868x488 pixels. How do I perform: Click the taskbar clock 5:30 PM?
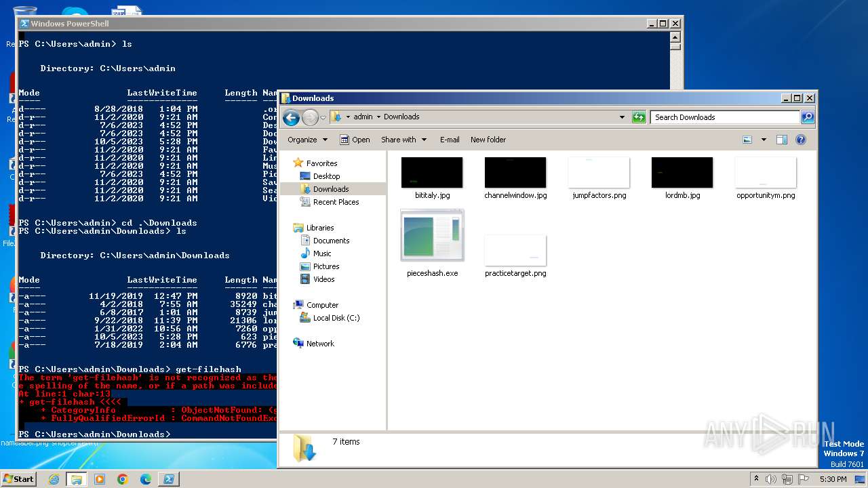click(833, 479)
